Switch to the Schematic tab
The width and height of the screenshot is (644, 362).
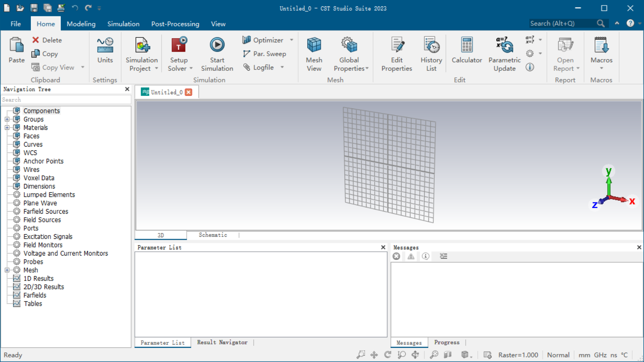tap(213, 235)
